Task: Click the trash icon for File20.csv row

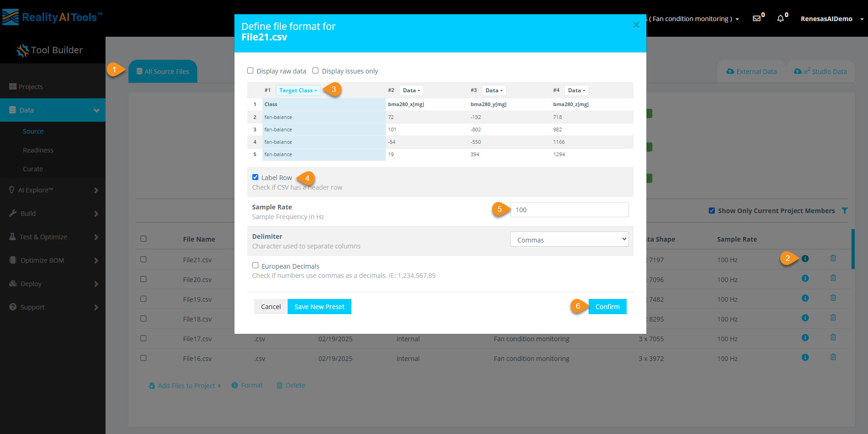Action: [x=833, y=278]
